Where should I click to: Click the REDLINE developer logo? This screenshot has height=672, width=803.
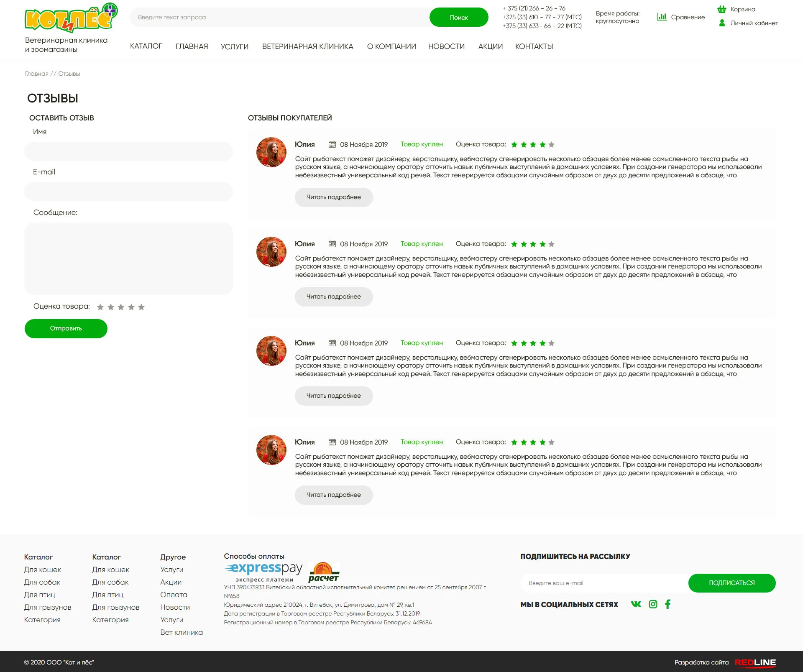pyautogui.click(x=755, y=662)
